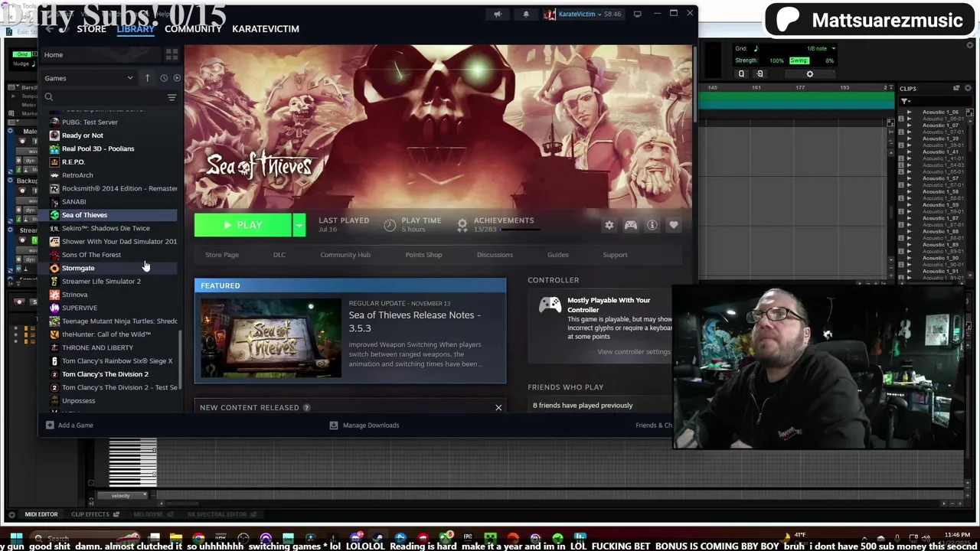
Task: Click the Pro Tools Q quantize button
Action: [x=741, y=74]
